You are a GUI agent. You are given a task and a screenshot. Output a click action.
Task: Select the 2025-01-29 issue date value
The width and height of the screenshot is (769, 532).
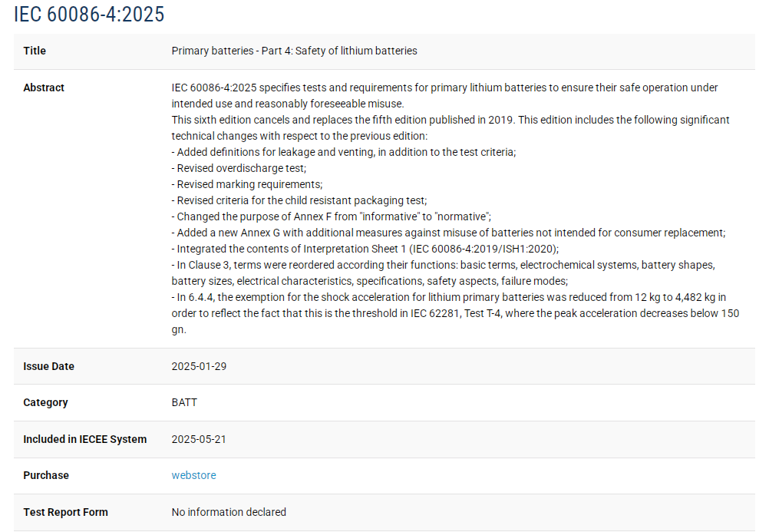[x=199, y=366]
